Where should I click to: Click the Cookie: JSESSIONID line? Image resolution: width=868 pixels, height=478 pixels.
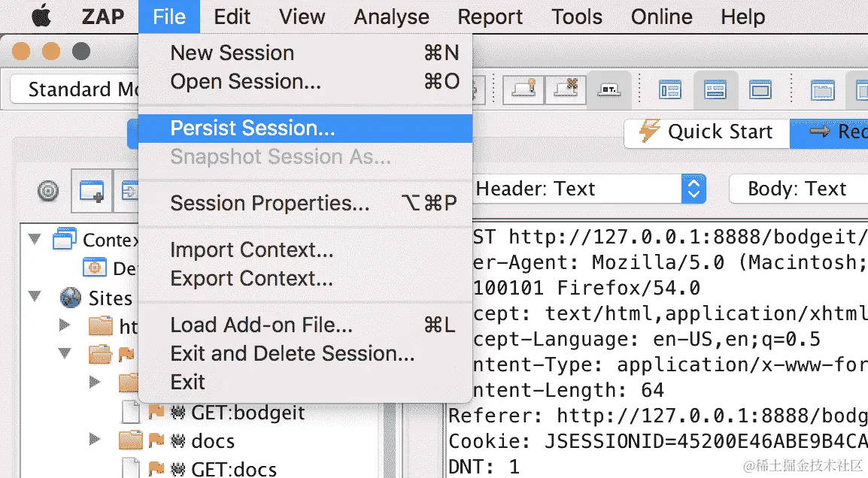coord(657,441)
